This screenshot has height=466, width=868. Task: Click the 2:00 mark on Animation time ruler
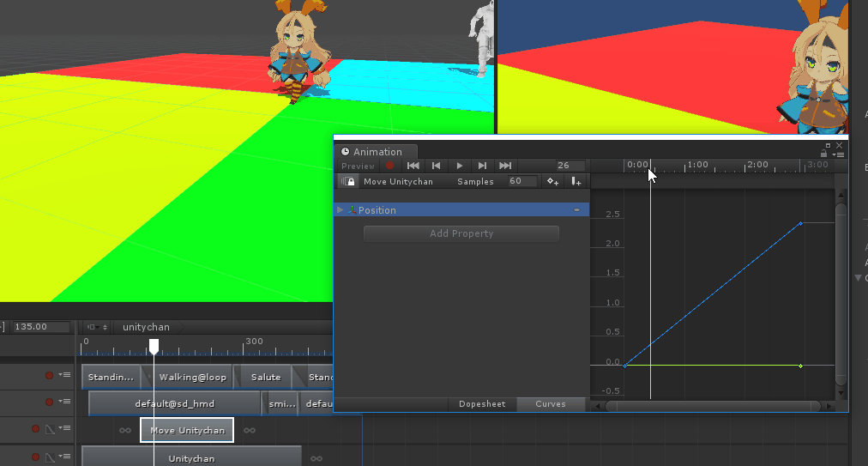(757, 165)
